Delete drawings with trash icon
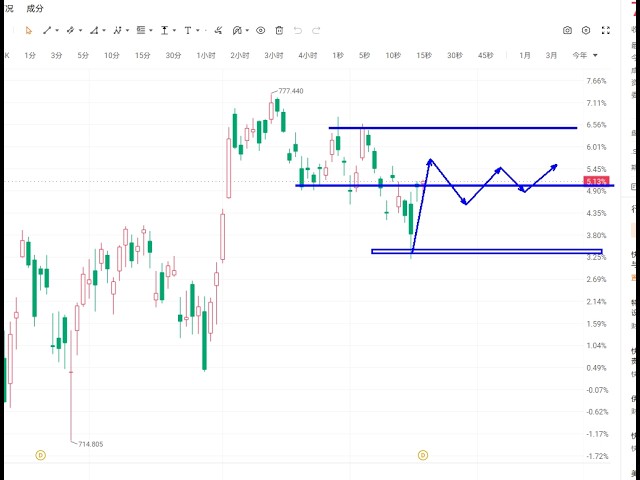This screenshot has width=640, height=480. point(279,31)
